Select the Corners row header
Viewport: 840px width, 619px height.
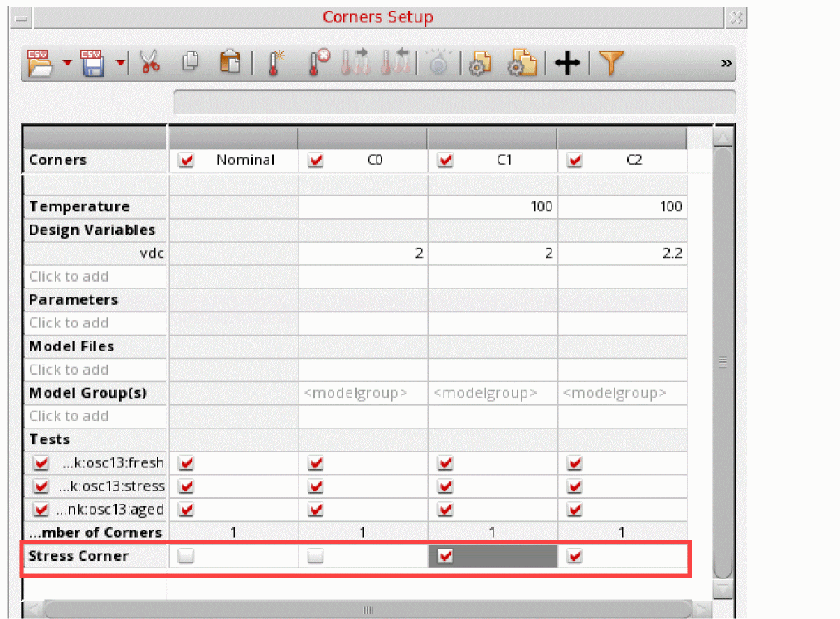[95, 160]
